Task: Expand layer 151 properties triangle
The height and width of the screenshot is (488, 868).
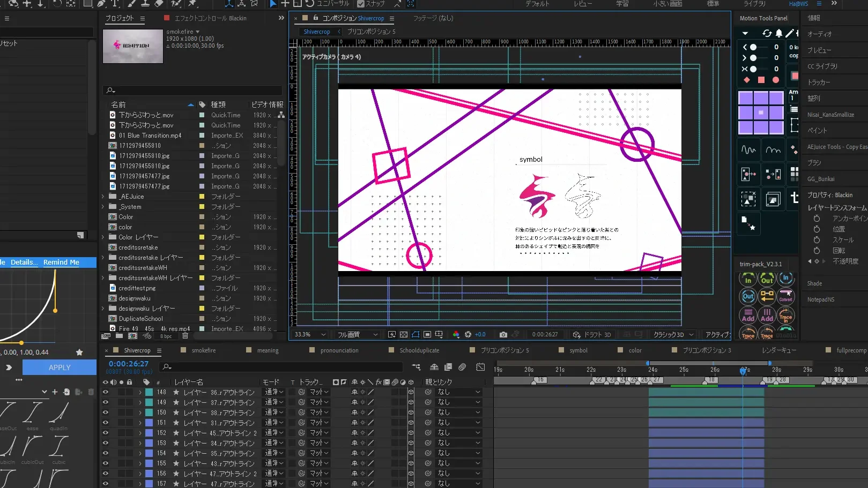Action: [140, 423]
